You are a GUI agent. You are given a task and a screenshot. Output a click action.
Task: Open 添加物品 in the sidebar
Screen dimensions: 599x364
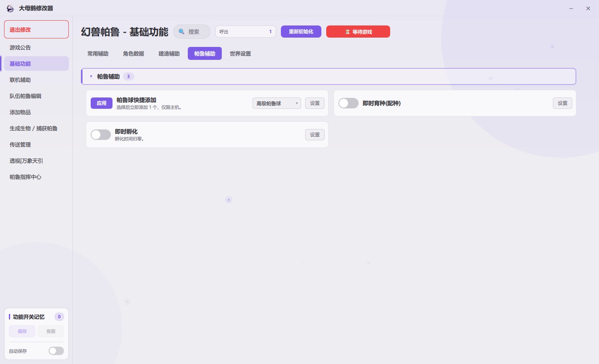[36, 112]
